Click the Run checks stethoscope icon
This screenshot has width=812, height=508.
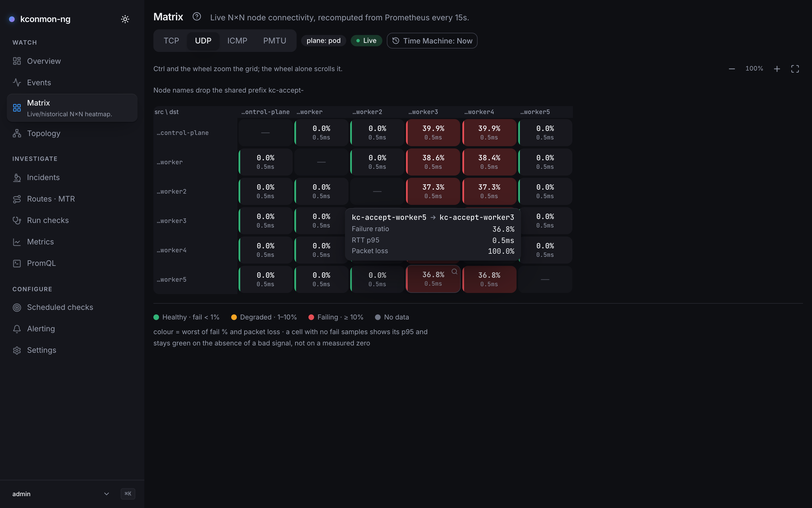tap(17, 220)
